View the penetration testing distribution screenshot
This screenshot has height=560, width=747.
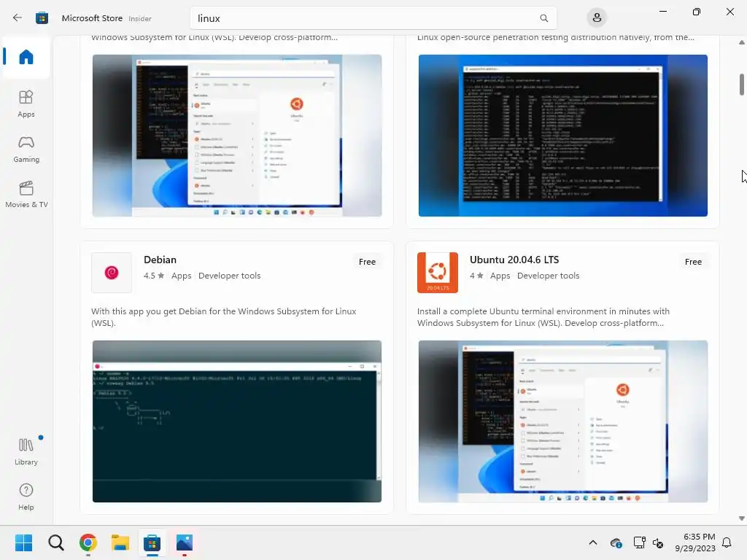(562, 135)
